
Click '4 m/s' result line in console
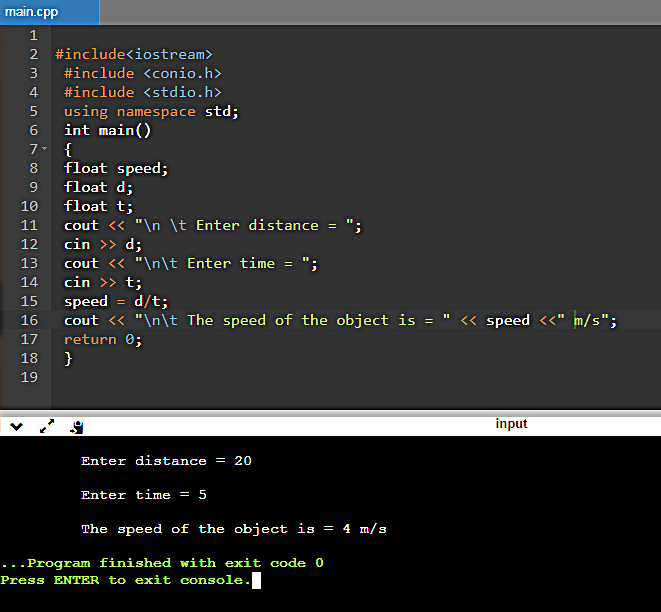coord(234,529)
